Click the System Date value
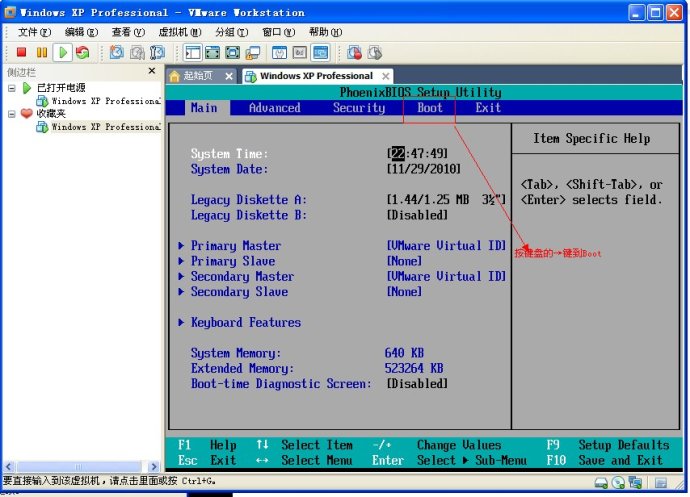This screenshot has width=690, height=497. pos(424,169)
